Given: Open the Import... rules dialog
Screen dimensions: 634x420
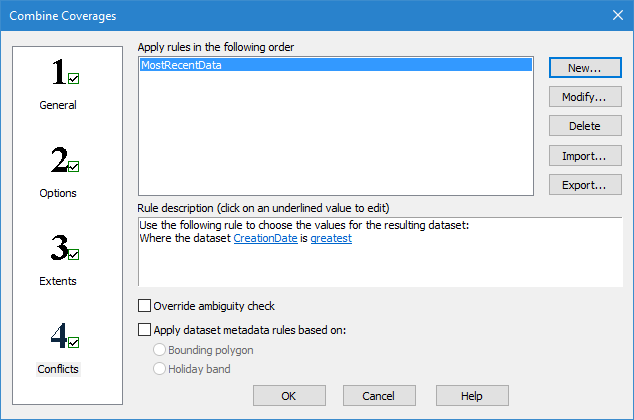Looking at the screenshot, I should pyautogui.click(x=584, y=156).
